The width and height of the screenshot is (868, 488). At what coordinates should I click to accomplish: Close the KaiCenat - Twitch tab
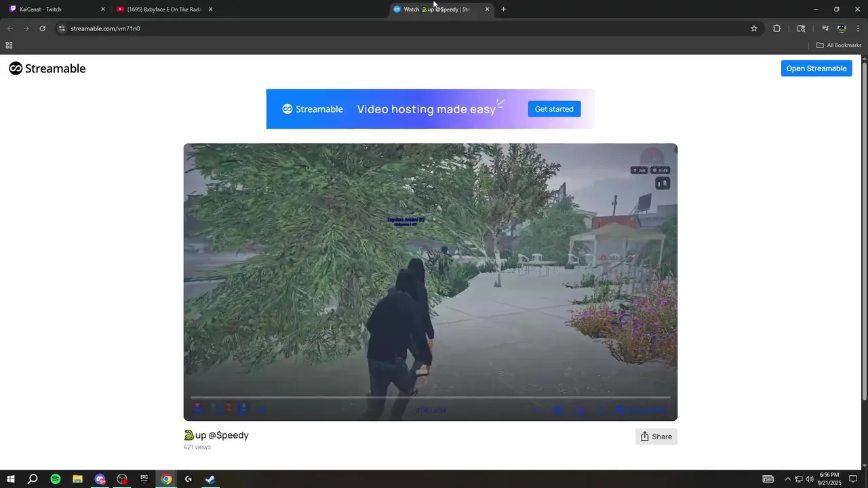coord(103,9)
